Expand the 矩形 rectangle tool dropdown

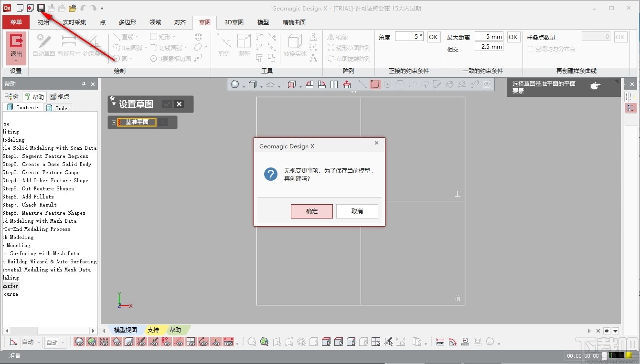tap(174, 36)
